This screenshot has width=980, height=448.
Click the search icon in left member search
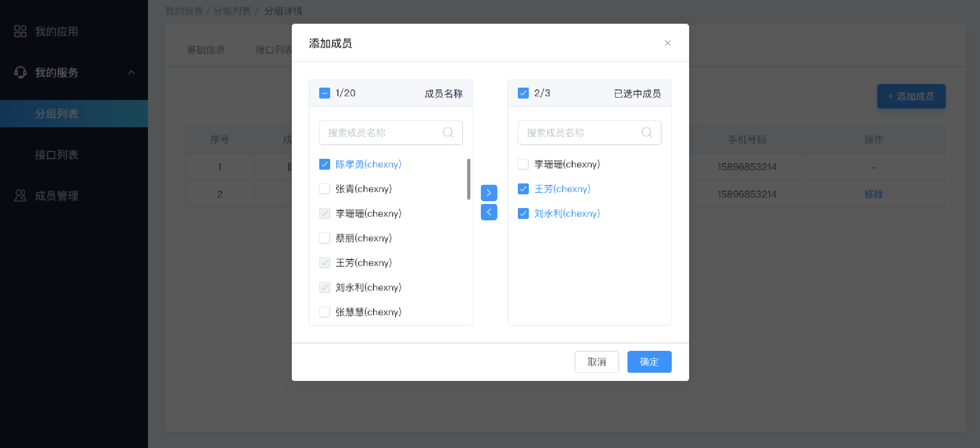(448, 132)
